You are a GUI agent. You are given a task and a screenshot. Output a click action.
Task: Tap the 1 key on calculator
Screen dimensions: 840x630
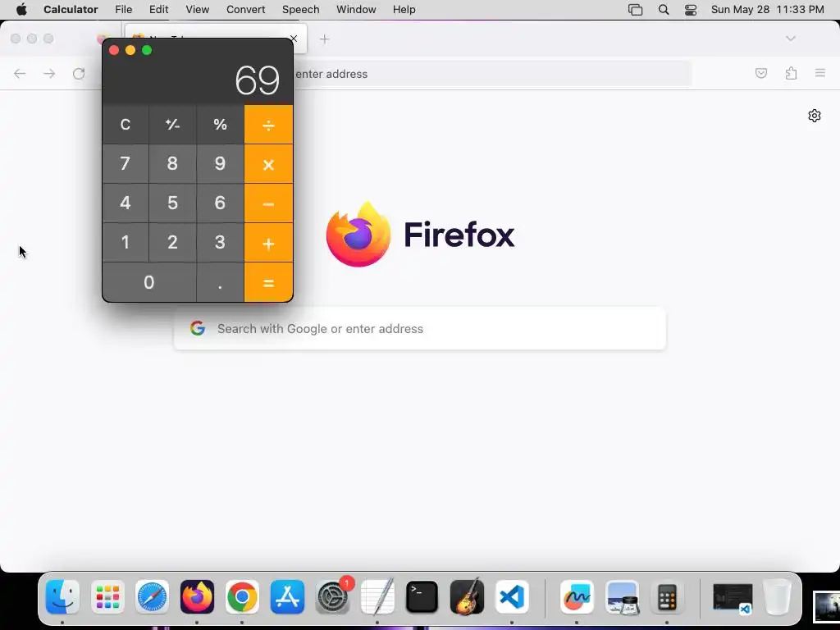point(126,243)
